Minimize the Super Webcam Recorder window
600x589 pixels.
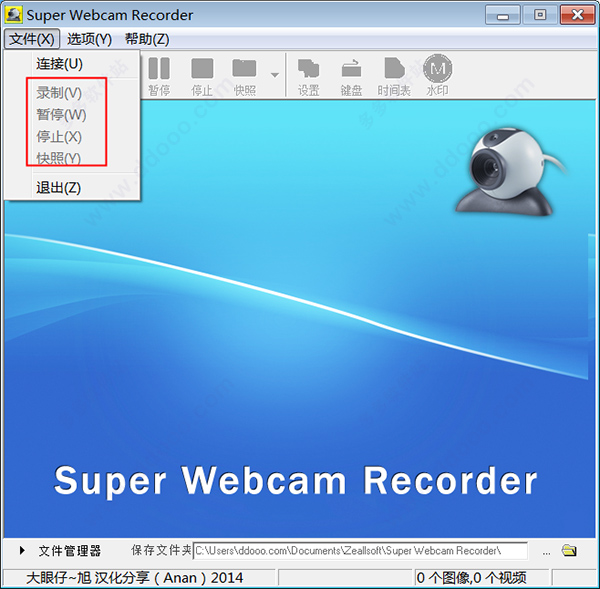(x=502, y=15)
